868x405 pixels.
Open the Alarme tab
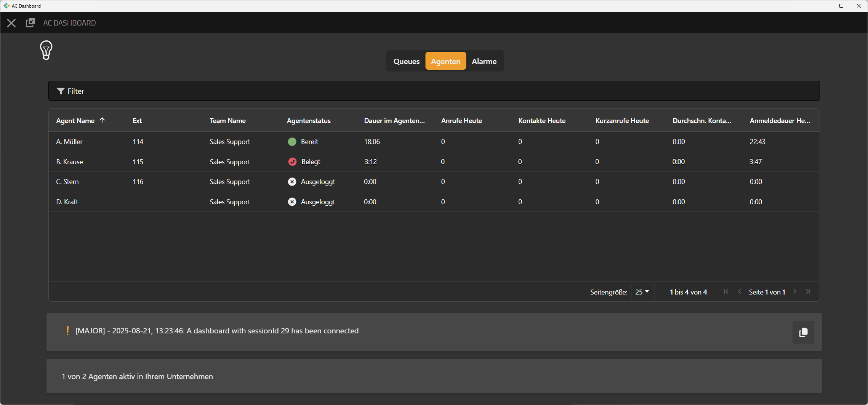tap(484, 61)
